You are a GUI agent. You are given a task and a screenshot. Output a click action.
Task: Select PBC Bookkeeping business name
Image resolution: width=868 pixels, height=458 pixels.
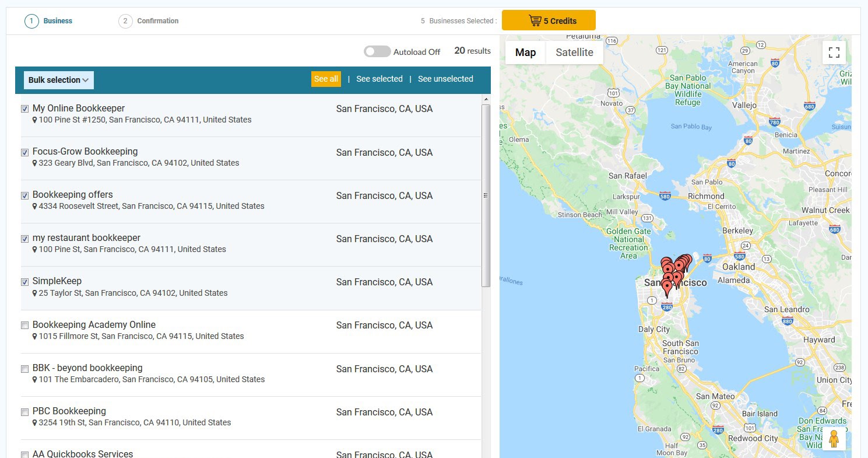69,411
